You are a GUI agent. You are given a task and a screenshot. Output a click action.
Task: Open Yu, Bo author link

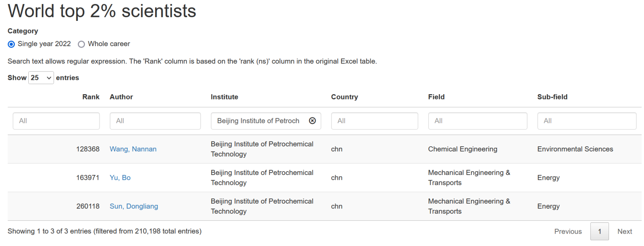click(x=120, y=178)
